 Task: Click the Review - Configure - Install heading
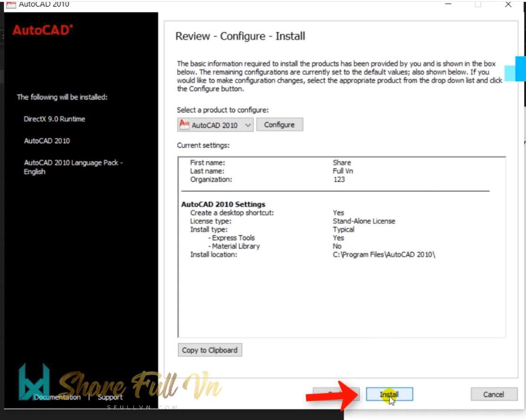coord(240,36)
